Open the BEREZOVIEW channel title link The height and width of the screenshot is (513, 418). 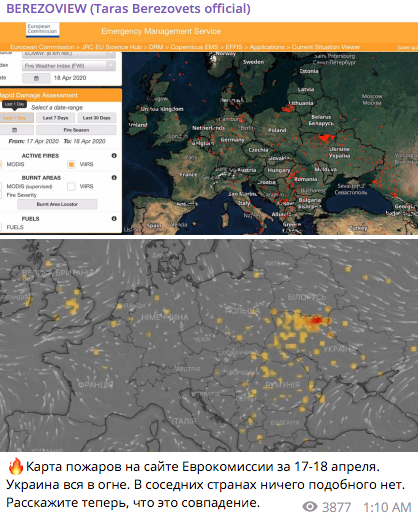point(128,9)
